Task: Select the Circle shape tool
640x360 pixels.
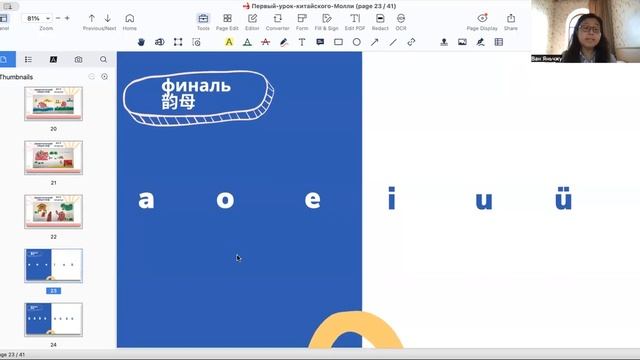Action: 357,42
